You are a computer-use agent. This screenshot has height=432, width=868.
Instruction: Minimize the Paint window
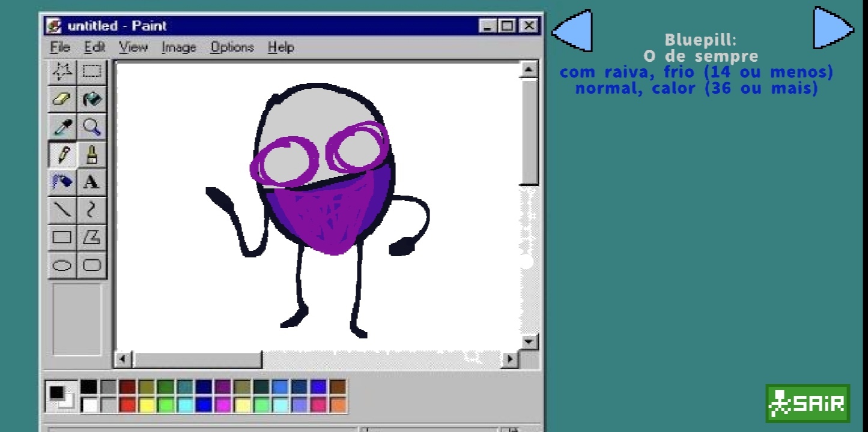click(488, 26)
